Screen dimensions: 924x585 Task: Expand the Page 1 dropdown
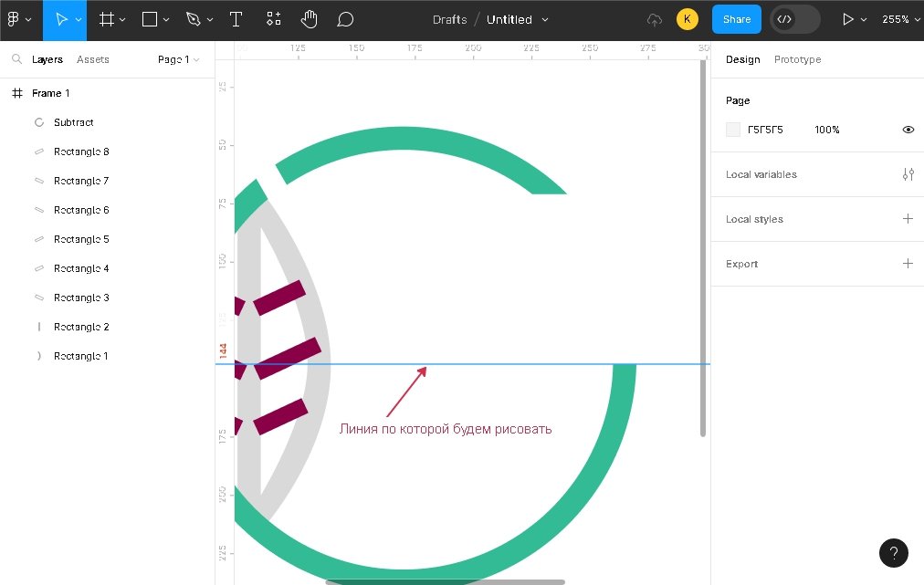(x=178, y=59)
